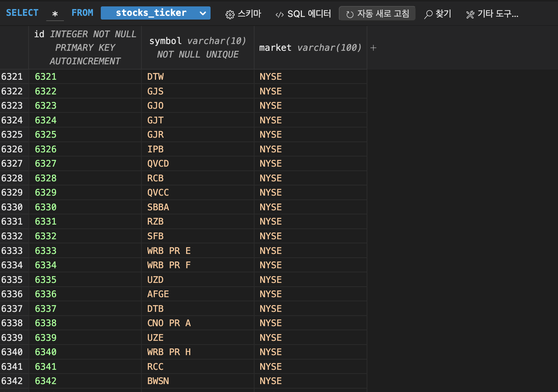Click the UZD symbol cell
The height and width of the screenshot is (392, 558).
pos(198,280)
